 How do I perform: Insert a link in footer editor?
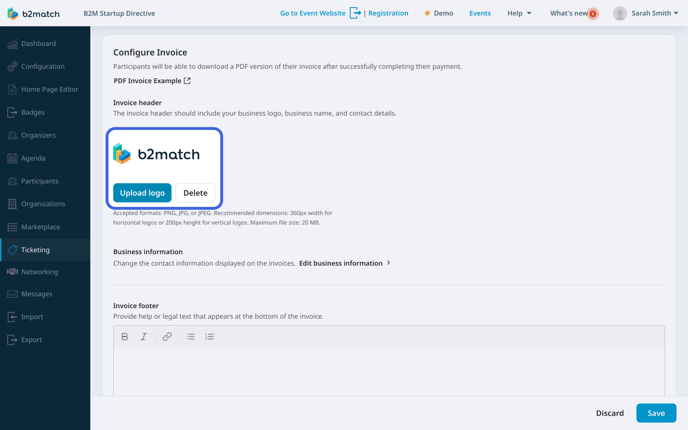[167, 337]
